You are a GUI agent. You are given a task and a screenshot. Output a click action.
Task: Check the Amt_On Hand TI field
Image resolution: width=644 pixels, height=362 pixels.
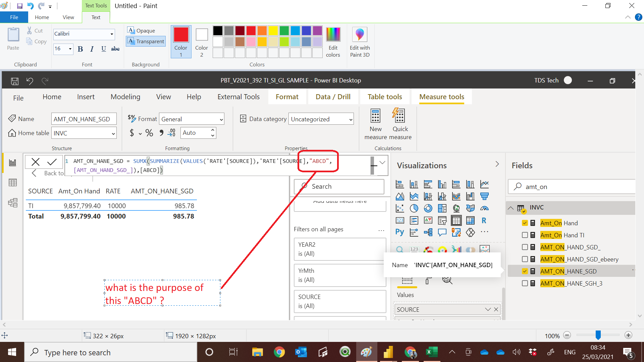[x=525, y=235]
